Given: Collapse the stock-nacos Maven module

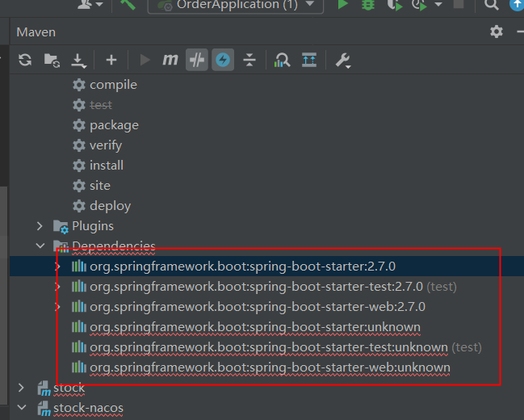Looking at the screenshot, I should point(22,408).
